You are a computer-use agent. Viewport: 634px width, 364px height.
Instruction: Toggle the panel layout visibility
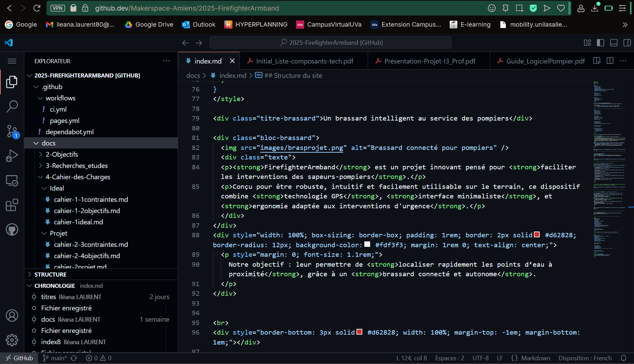[614, 43]
